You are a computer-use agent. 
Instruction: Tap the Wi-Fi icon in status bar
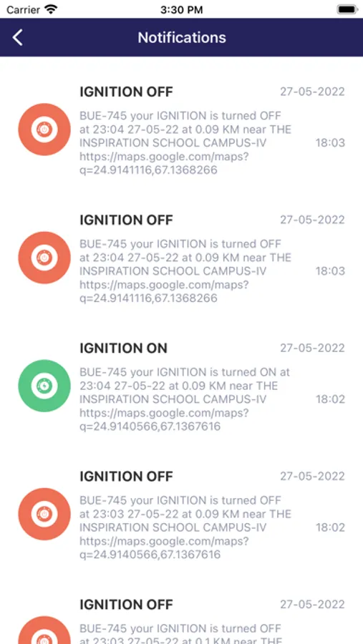tap(52, 9)
